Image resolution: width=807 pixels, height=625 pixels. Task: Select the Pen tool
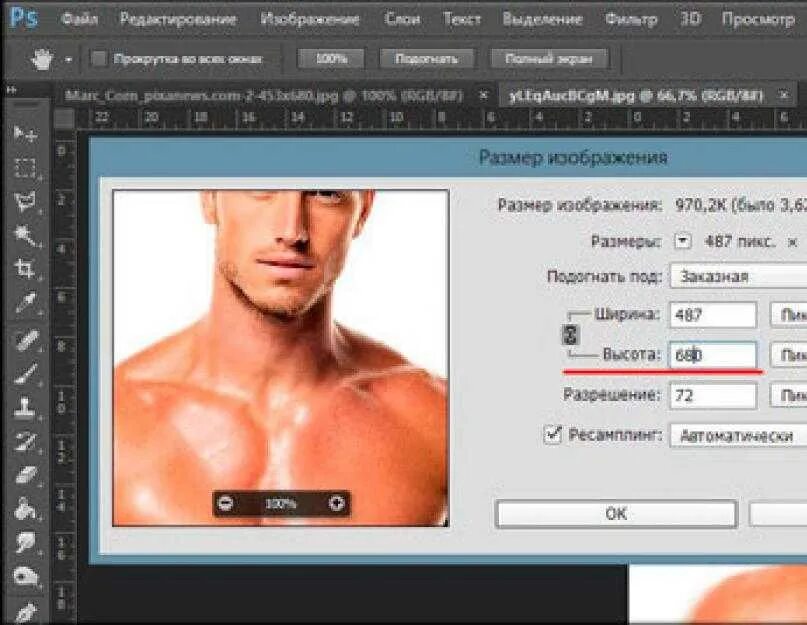[x=25, y=612]
